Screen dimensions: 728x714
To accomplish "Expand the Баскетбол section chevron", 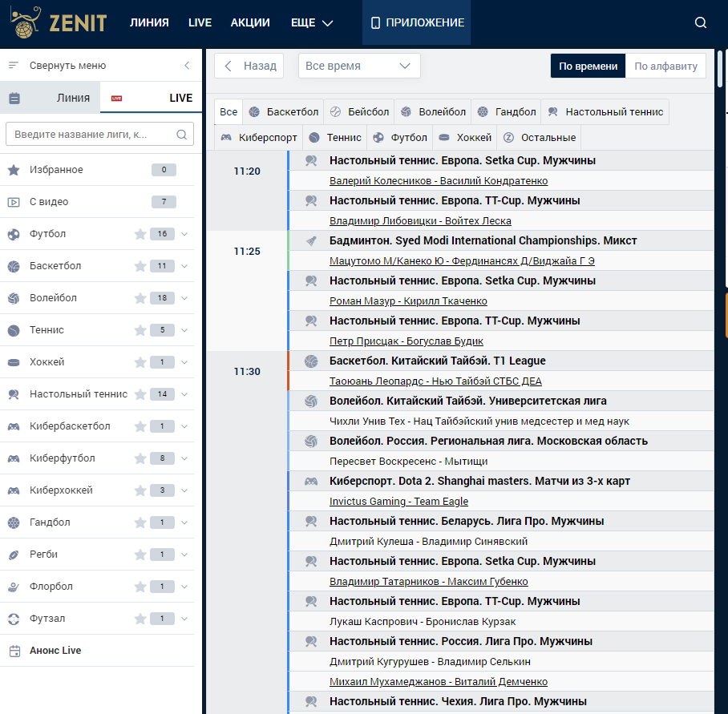I will click(184, 266).
